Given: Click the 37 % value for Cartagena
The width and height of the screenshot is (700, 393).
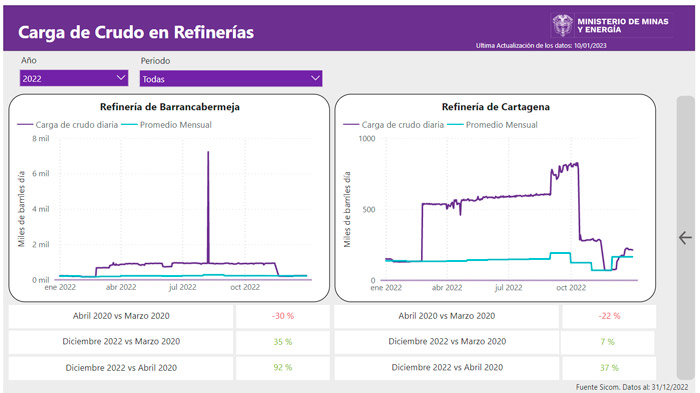Looking at the screenshot, I should click(609, 368).
